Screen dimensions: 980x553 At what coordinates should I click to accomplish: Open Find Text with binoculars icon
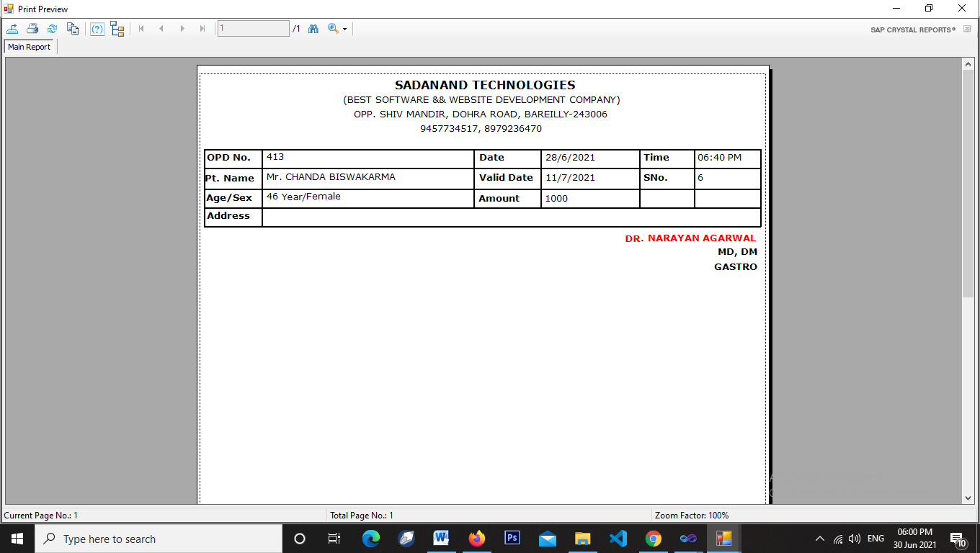pyautogui.click(x=313, y=29)
